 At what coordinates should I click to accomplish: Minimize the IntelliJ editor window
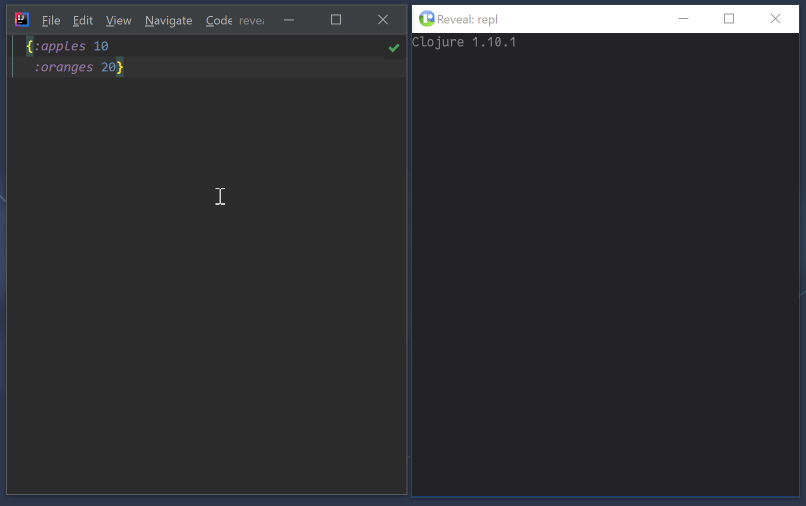289,20
